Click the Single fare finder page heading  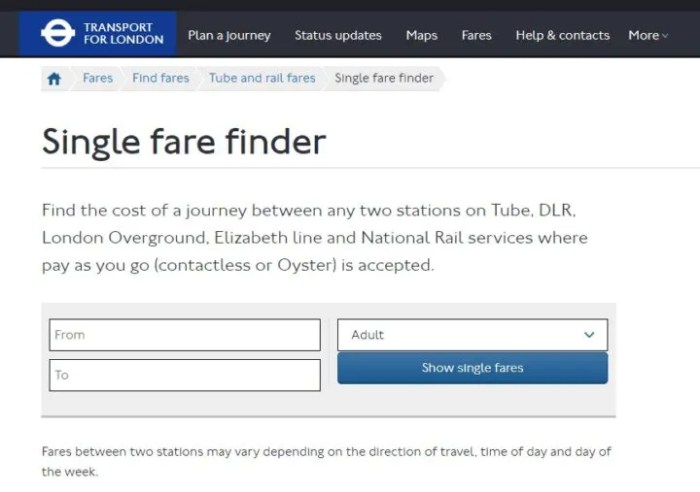tap(184, 142)
